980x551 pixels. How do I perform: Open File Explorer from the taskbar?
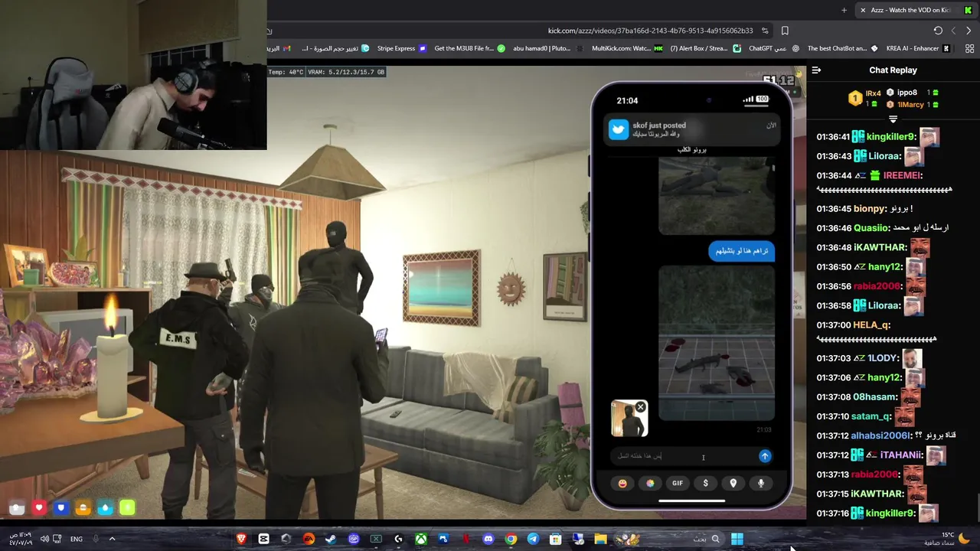click(x=600, y=539)
